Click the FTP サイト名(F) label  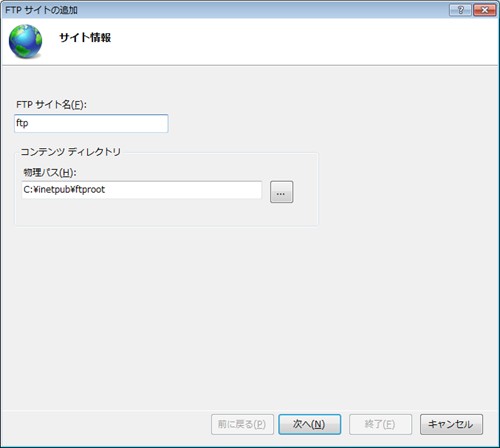coord(51,105)
